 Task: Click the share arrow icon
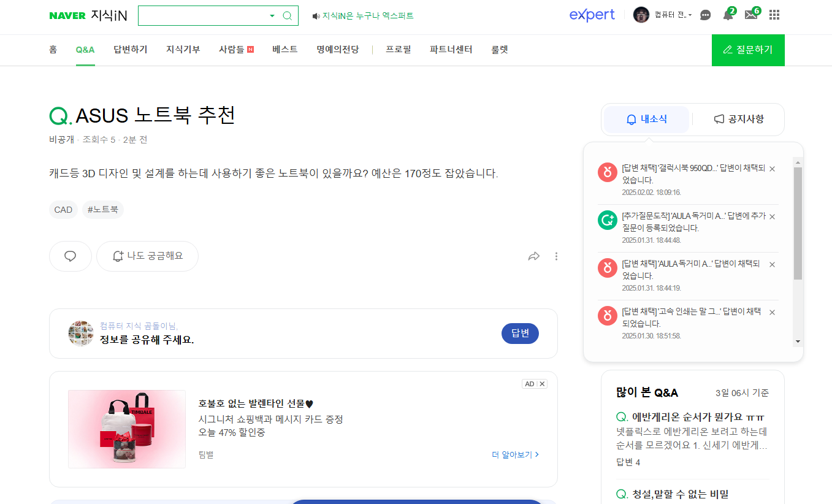(x=533, y=256)
